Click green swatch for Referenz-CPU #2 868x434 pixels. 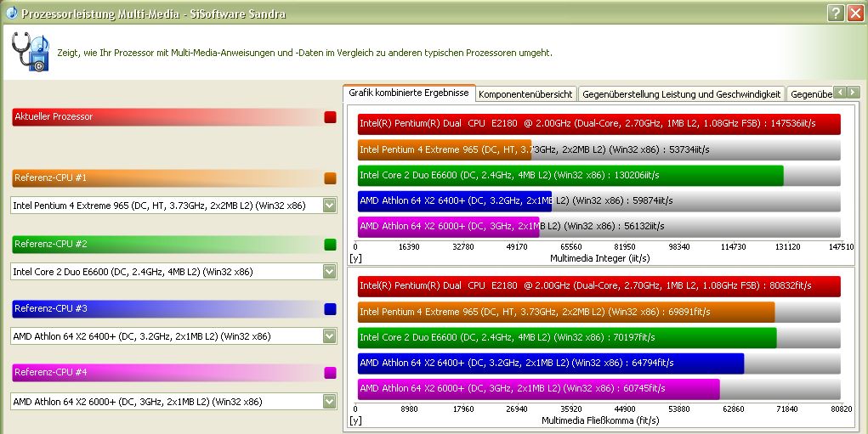point(330,245)
